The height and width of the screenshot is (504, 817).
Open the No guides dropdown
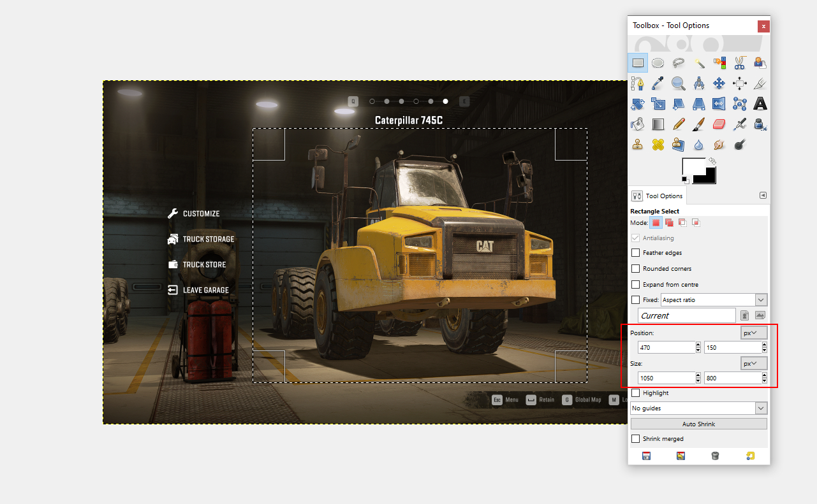[x=698, y=408]
